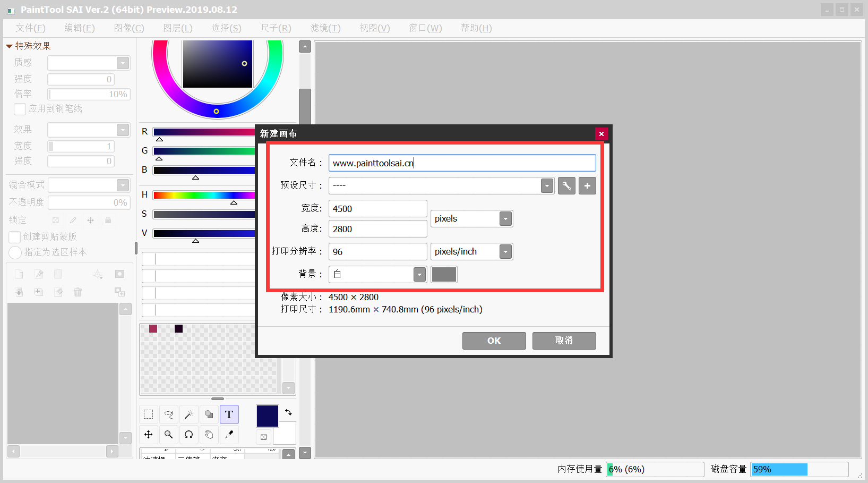Close the 新建画布 dialog

tap(601, 134)
